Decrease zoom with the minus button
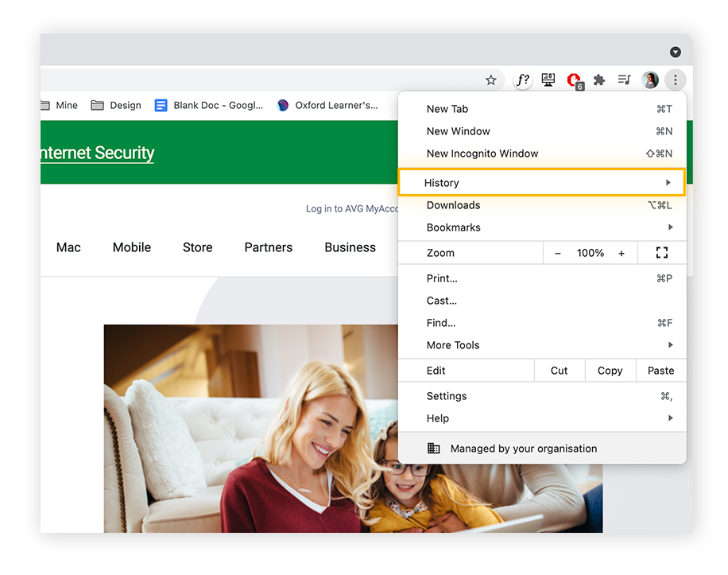Screen dimensions: 728x575 pos(558,253)
